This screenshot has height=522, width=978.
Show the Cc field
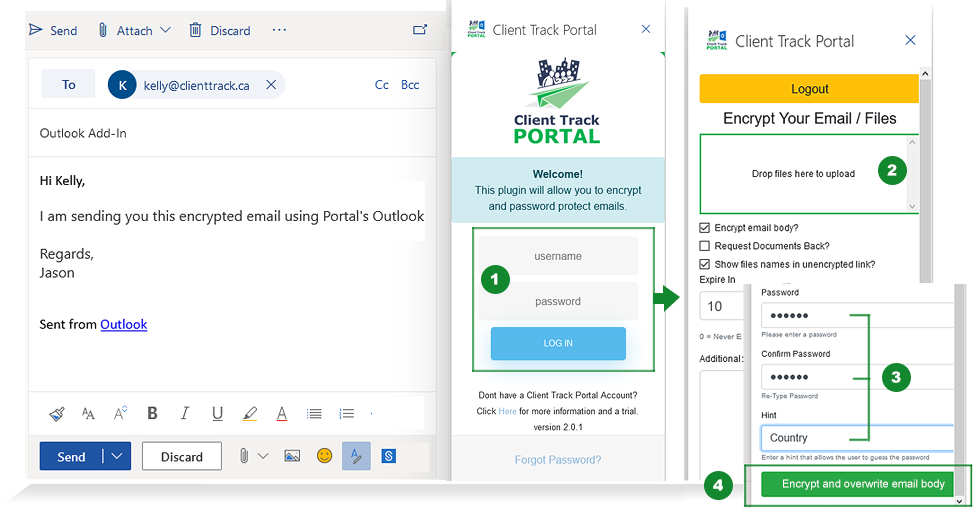[x=382, y=85]
